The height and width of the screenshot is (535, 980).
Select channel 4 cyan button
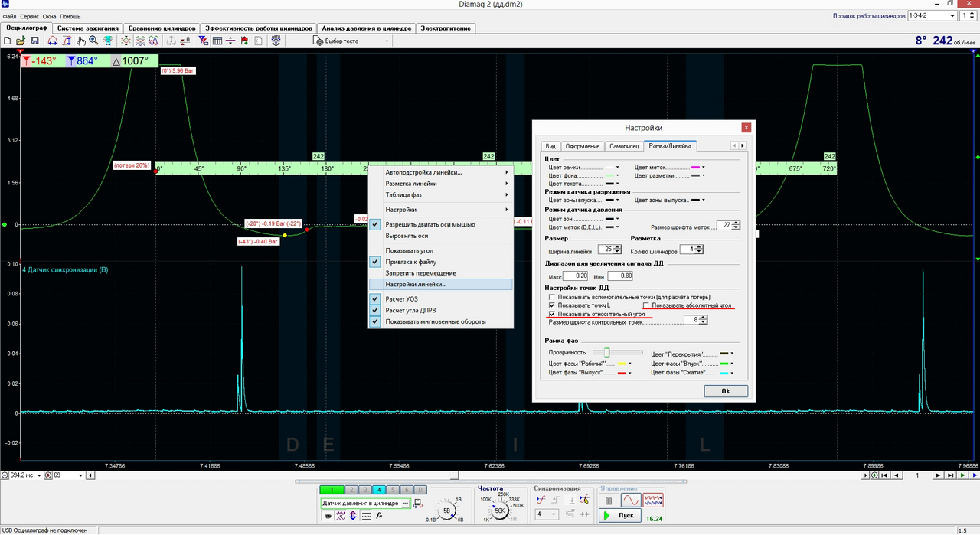pyautogui.click(x=379, y=489)
